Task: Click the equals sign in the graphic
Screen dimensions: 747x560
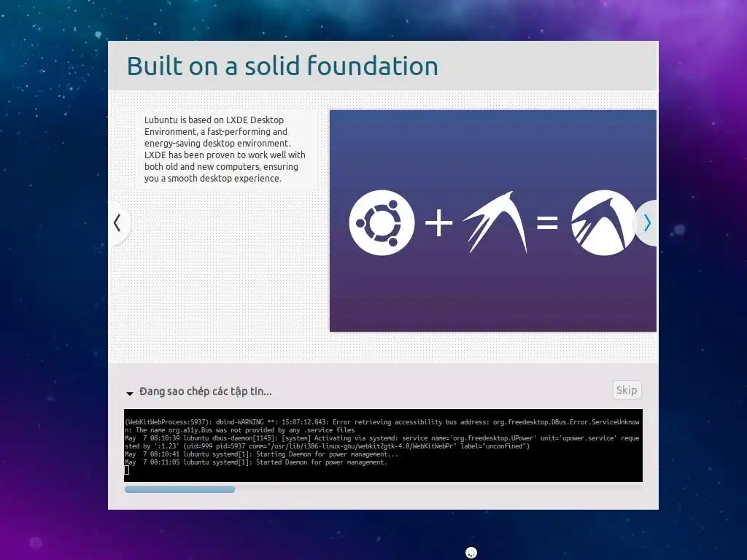Action: [x=547, y=222]
